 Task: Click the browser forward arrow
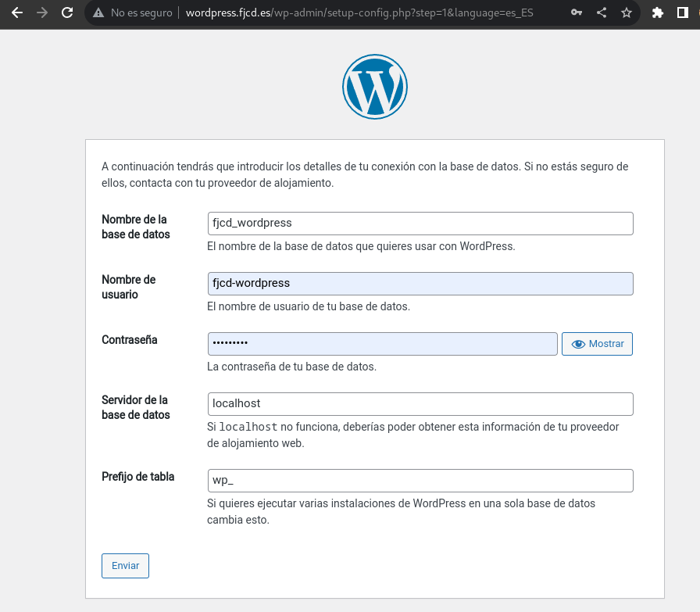click(42, 13)
